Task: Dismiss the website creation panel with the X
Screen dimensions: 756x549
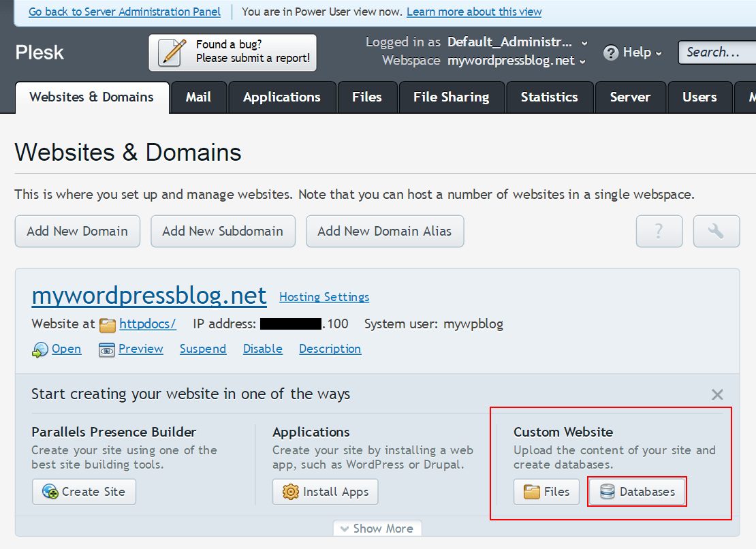Action: coord(717,394)
